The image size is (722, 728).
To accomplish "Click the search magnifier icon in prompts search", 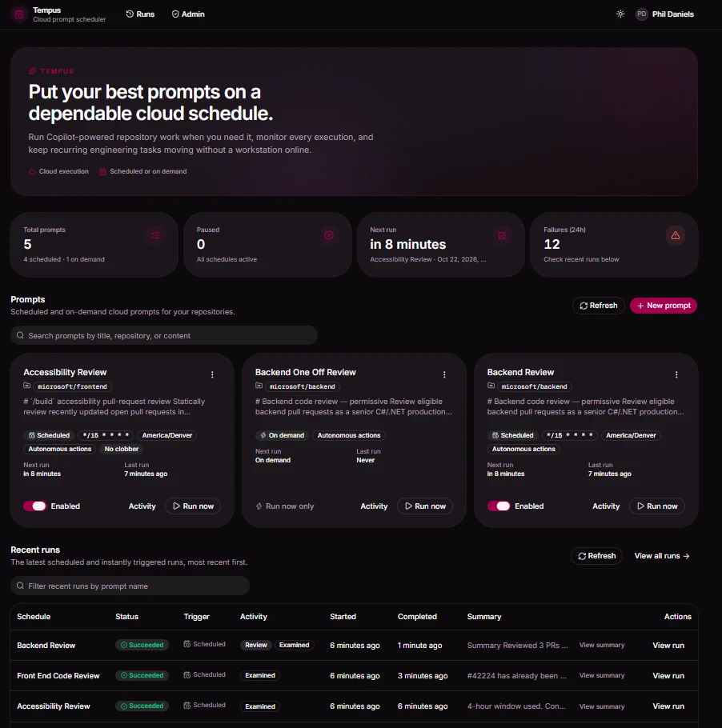I will (x=21, y=335).
